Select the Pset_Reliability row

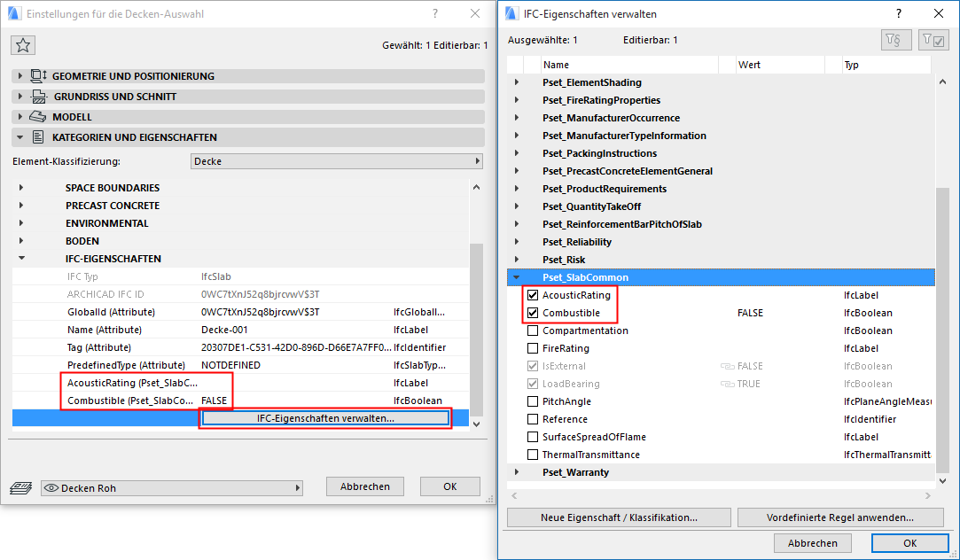[x=721, y=242]
